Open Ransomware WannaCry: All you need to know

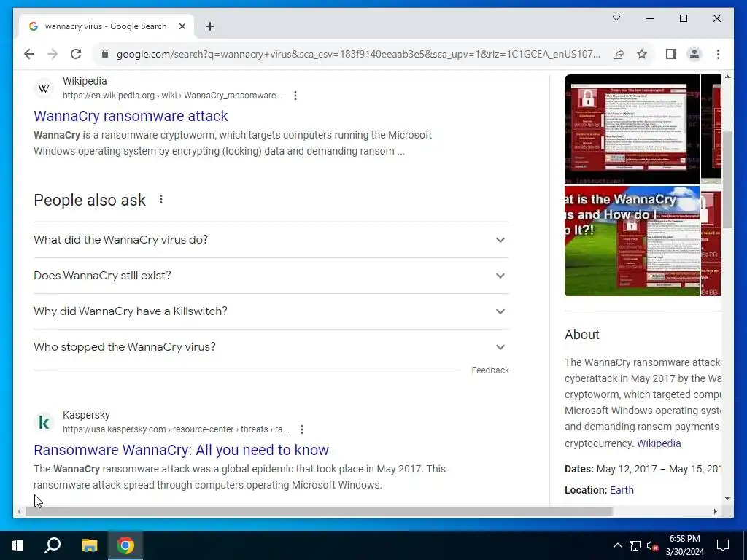181,449
